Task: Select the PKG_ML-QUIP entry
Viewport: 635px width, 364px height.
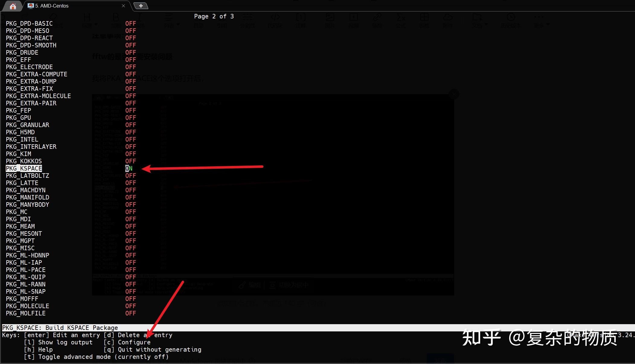Action: [x=26, y=277]
